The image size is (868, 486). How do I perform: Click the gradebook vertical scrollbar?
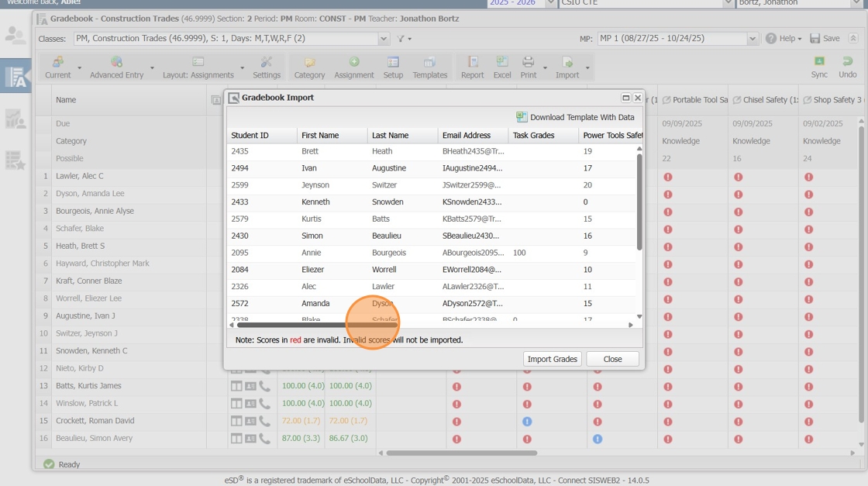(861, 274)
